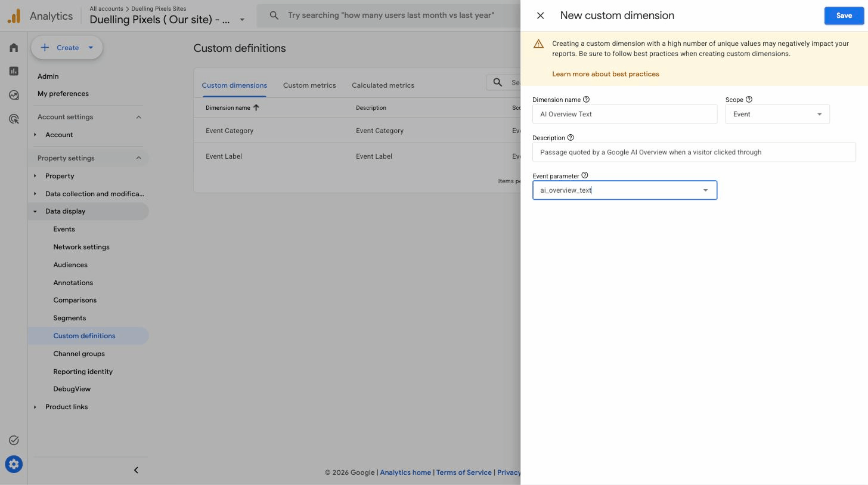Open Segments in sidebar
This screenshot has height=485, width=868.
69,318
